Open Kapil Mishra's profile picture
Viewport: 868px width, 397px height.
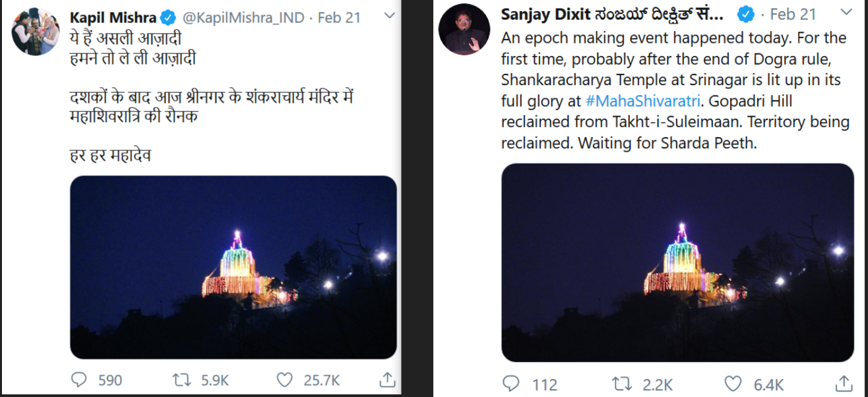tap(35, 31)
